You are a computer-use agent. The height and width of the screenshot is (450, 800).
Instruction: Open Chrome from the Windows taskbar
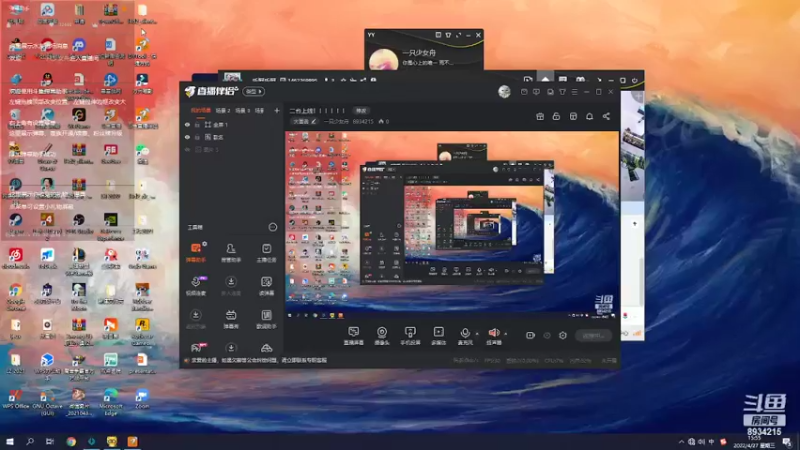[x=71, y=441]
